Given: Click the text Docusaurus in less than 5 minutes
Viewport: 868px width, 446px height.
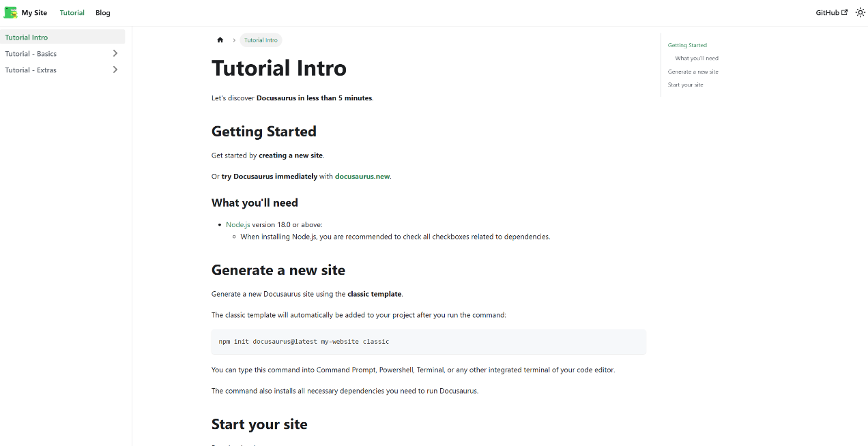Looking at the screenshot, I should click(x=315, y=98).
